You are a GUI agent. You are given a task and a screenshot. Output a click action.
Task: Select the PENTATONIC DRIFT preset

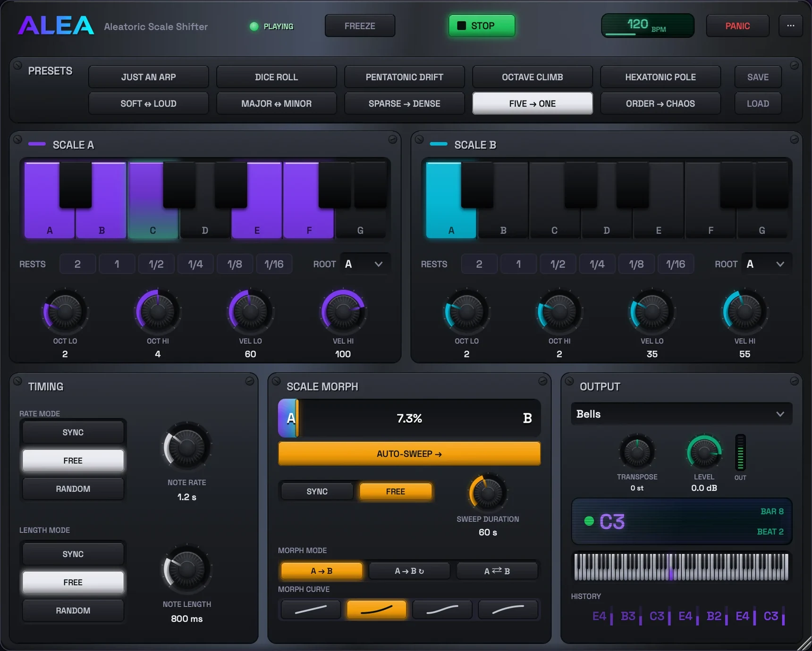[x=405, y=77]
